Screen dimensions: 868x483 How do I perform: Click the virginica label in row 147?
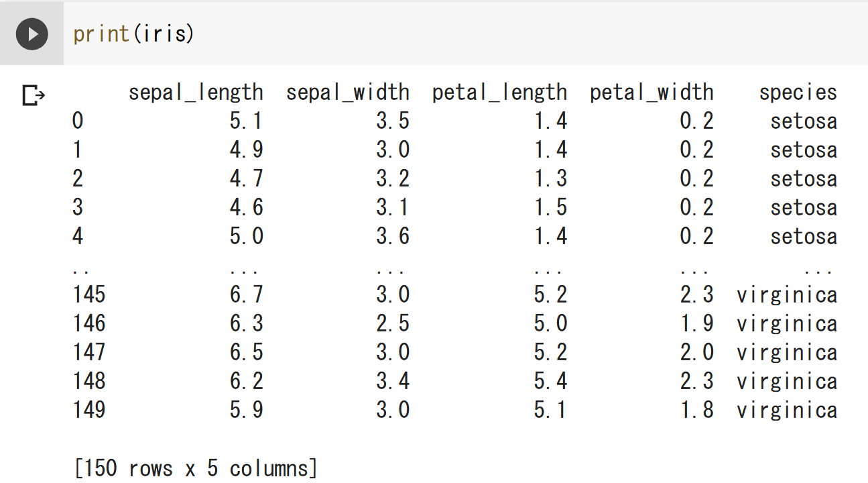[787, 352]
